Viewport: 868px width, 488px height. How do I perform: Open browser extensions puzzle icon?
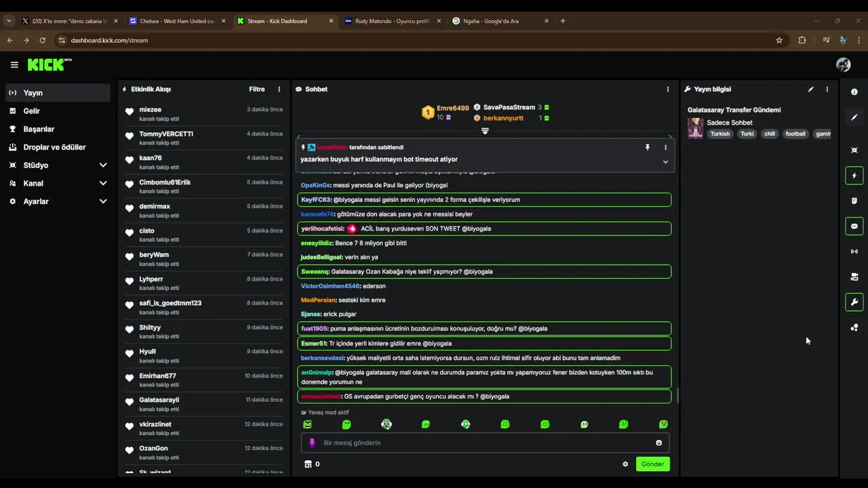802,40
